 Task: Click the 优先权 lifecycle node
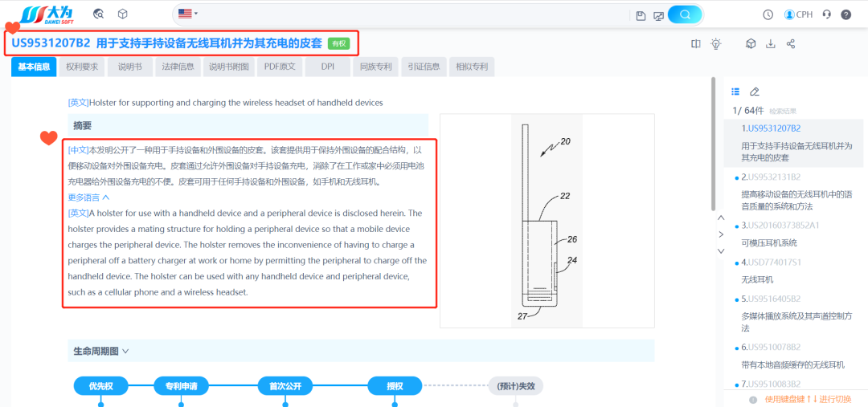tap(100, 386)
